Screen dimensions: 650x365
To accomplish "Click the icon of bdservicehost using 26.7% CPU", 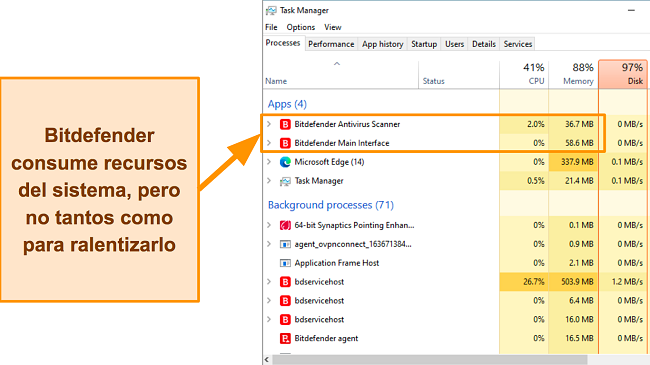I will click(285, 282).
